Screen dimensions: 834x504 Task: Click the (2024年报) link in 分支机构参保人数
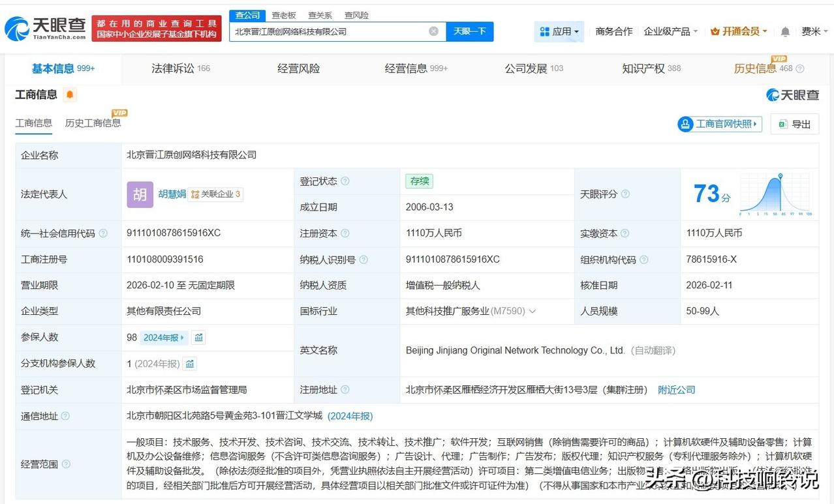tap(157, 364)
